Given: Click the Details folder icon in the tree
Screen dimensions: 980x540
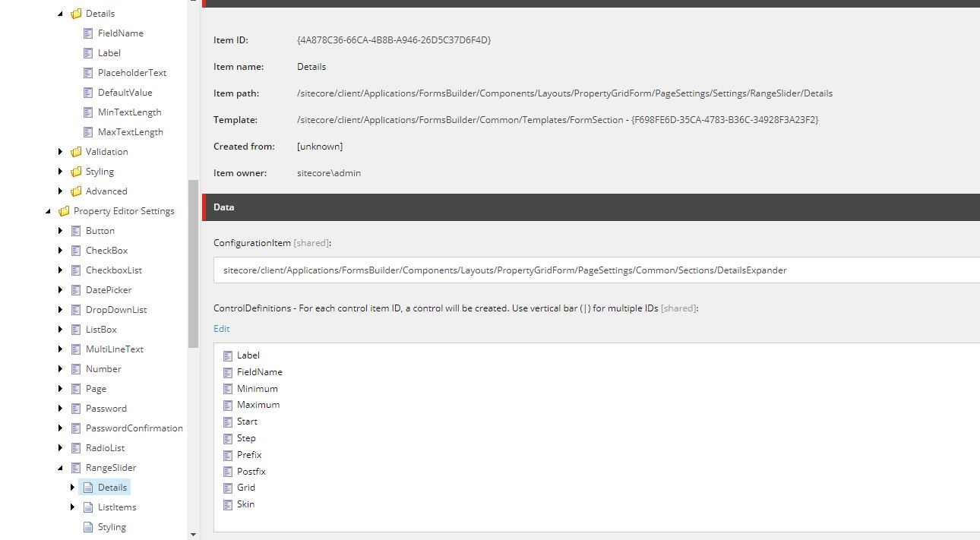Looking at the screenshot, I should click(76, 13).
